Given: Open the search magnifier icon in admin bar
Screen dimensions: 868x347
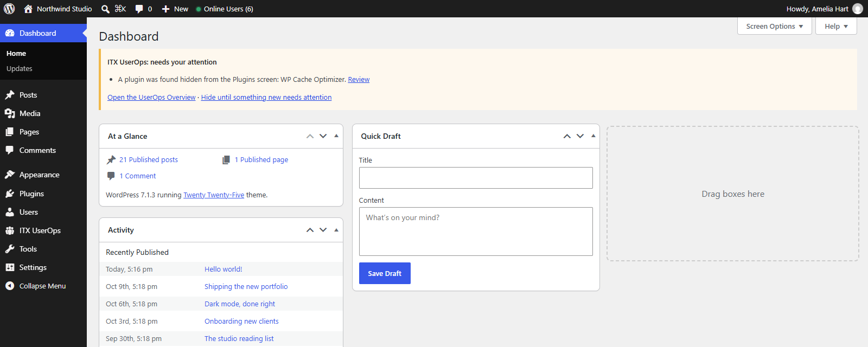Looking at the screenshot, I should (x=106, y=9).
